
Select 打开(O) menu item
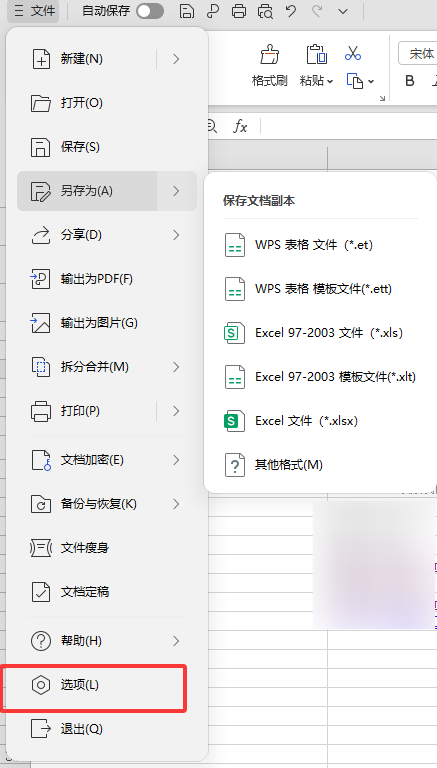[x=107, y=103]
